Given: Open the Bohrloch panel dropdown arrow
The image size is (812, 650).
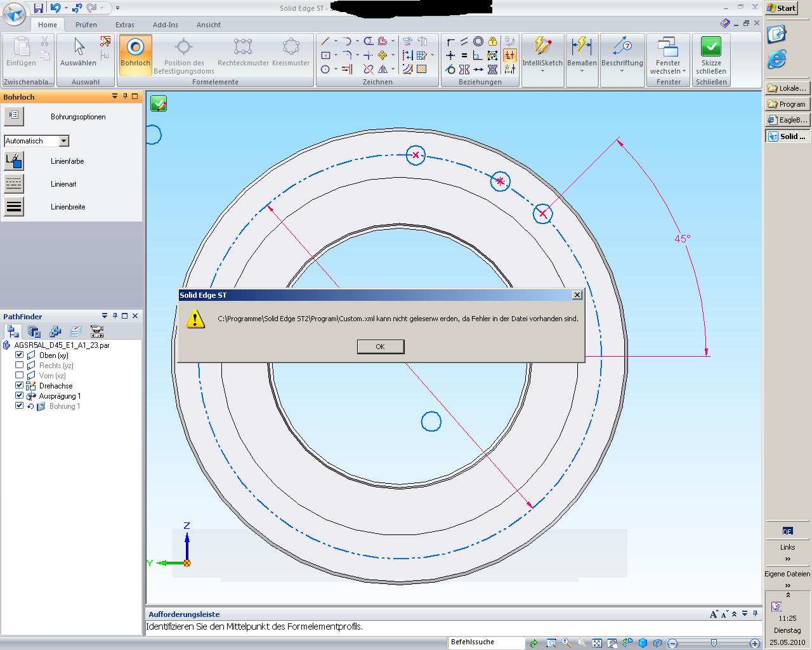Looking at the screenshot, I should click(x=115, y=96).
